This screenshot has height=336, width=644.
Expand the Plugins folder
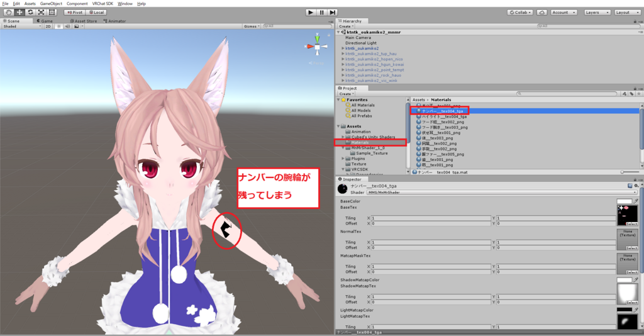[343, 159]
